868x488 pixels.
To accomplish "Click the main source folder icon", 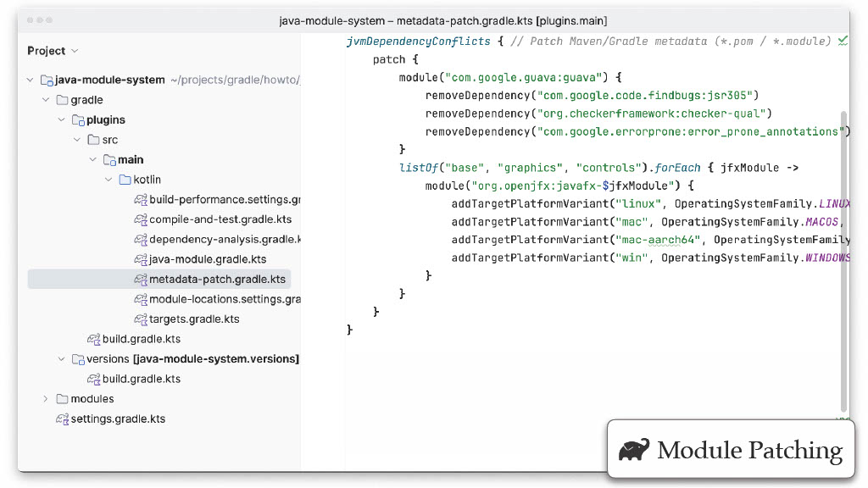I will click(x=109, y=160).
